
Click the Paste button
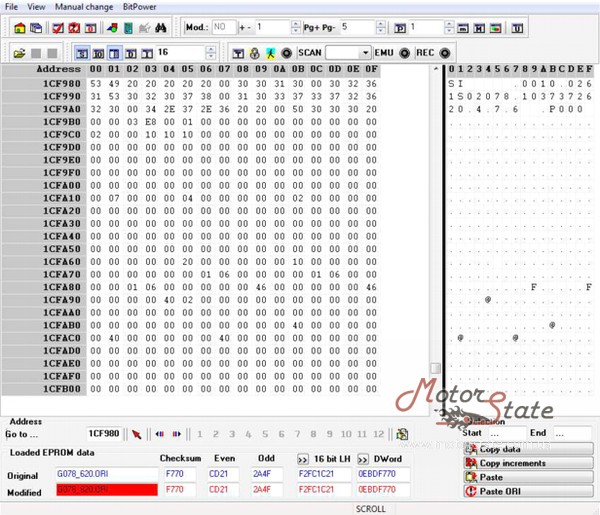[528, 477]
